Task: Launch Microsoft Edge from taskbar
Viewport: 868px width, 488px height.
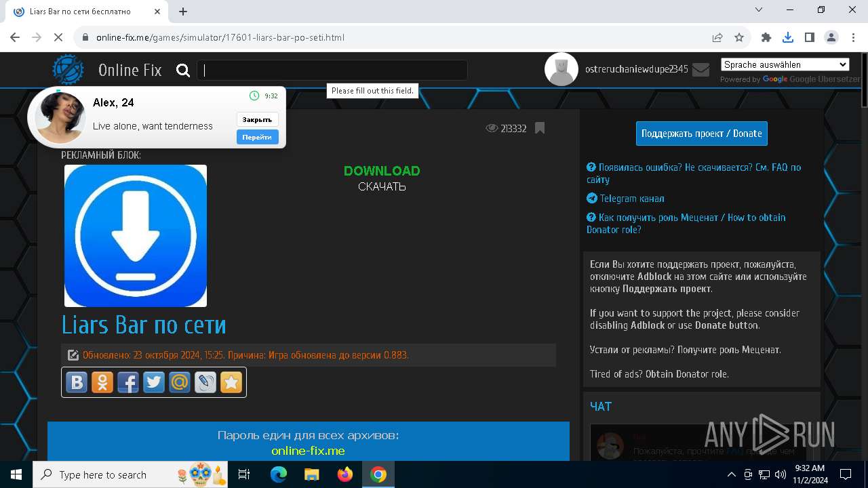Action: coord(279,474)
